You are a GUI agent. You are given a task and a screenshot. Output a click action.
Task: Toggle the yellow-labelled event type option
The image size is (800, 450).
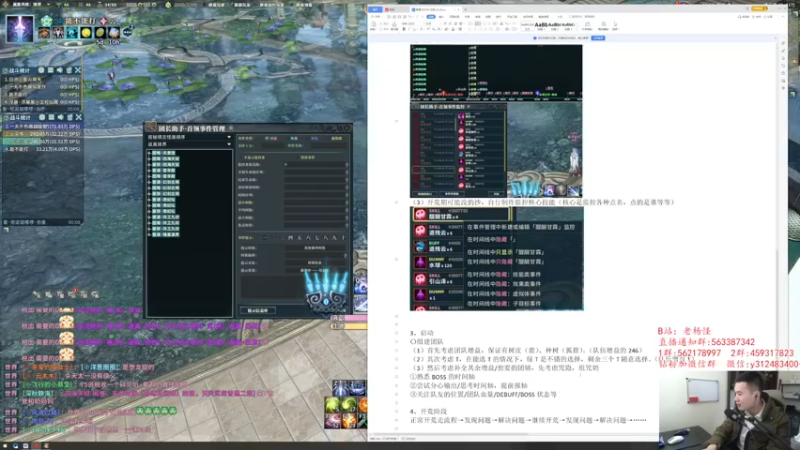click(337, 138)
